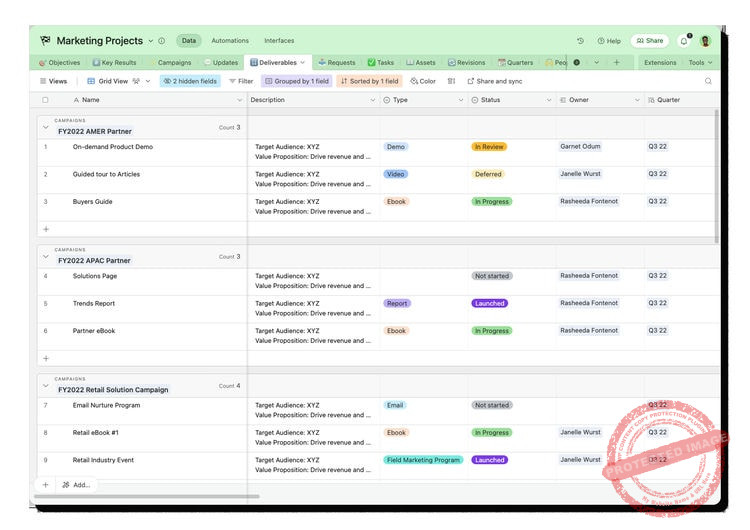This screenshot has width=750, height=530.
Task: Add a new record at bottom plus
Action: point(45,485)
